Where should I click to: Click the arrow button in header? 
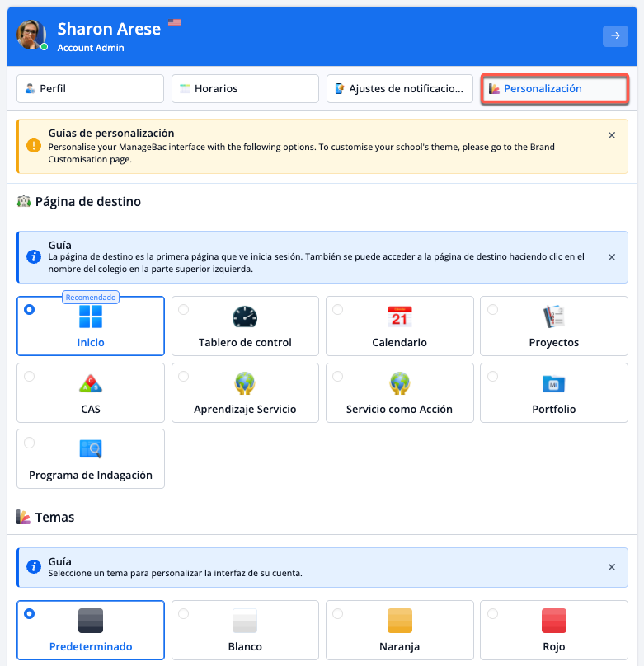pos(614,35)
